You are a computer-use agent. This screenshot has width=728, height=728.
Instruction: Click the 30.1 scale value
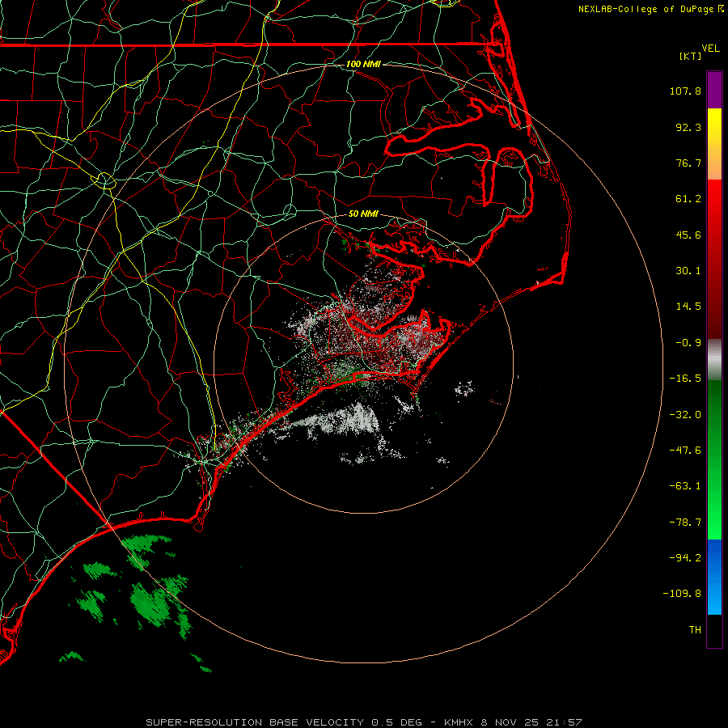[688, 271]
